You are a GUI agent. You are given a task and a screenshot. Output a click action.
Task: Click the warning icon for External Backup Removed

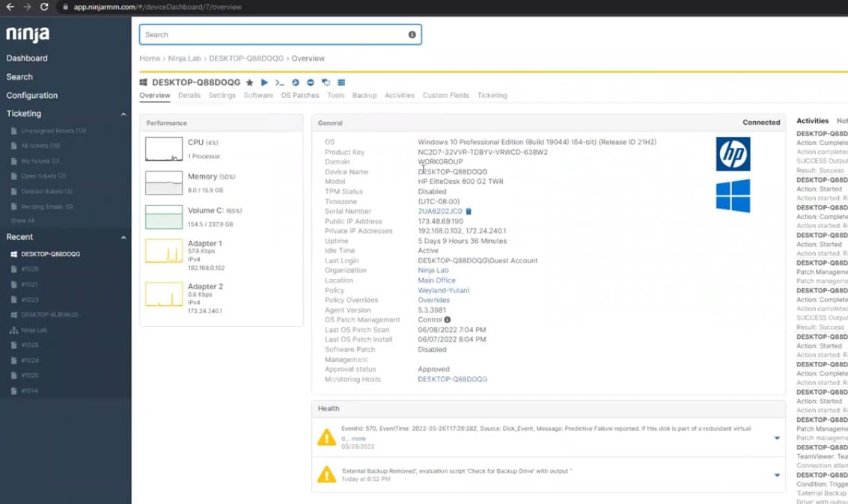326,474
